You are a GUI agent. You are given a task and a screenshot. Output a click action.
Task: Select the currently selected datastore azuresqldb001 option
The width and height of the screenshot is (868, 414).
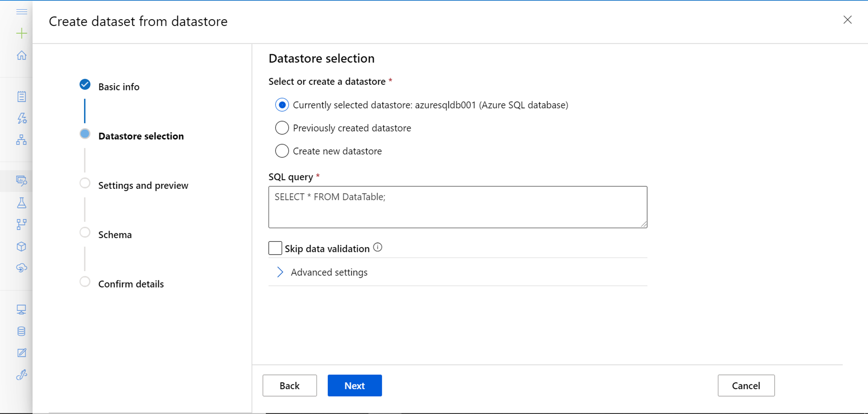click(x=282, y=105)
